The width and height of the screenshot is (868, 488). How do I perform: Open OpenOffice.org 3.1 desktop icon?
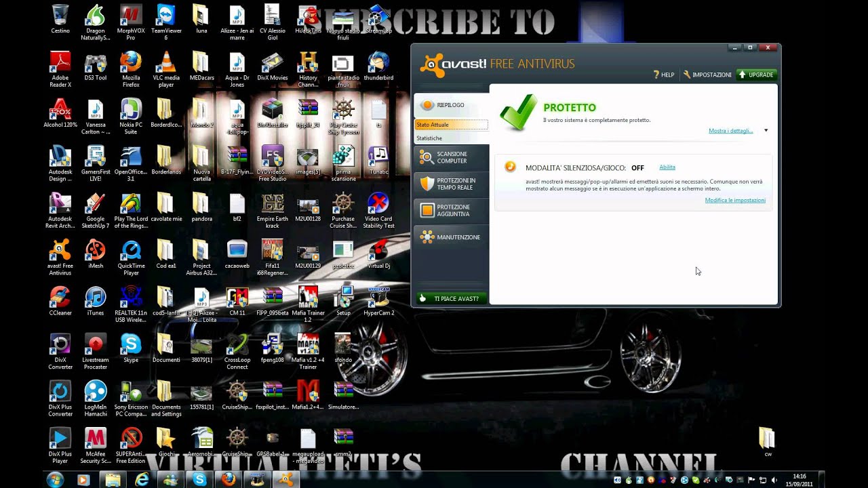131,164
